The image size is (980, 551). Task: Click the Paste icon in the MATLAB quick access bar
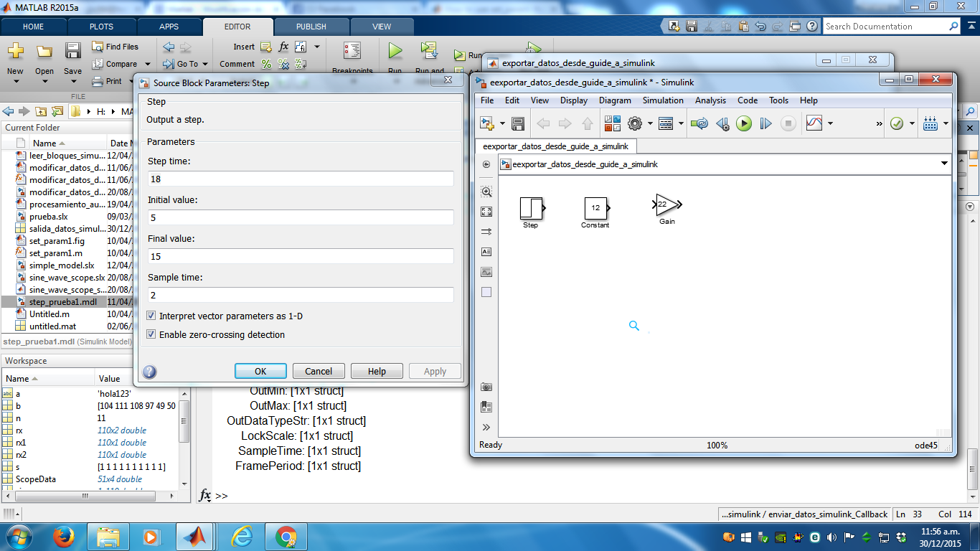point(744,27)
